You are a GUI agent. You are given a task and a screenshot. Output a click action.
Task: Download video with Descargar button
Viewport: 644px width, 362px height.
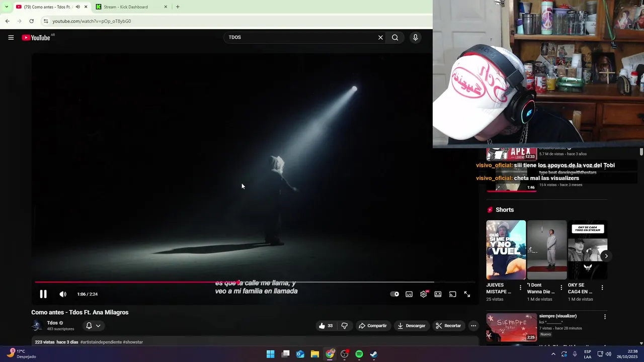click(x=412, y=326)
